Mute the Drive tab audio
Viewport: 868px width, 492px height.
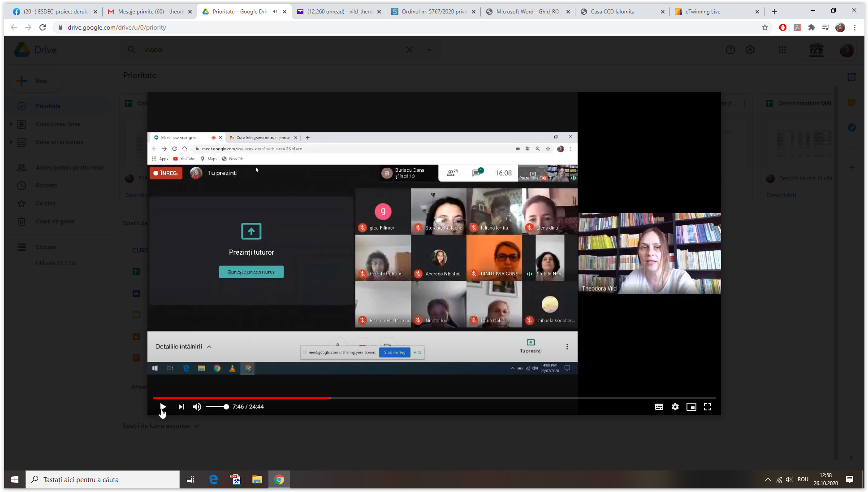point(275,12)
